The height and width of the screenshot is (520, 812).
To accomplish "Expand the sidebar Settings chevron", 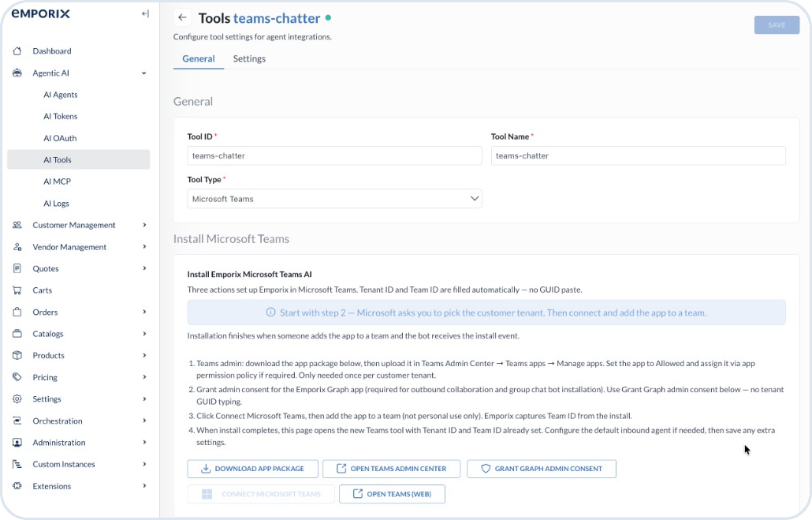I will [x=144, y=398].
